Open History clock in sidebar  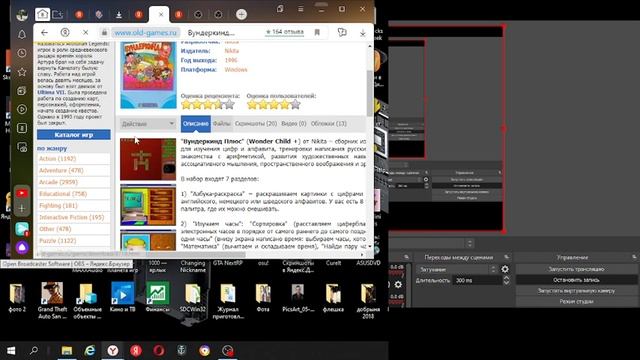(22, 53)
